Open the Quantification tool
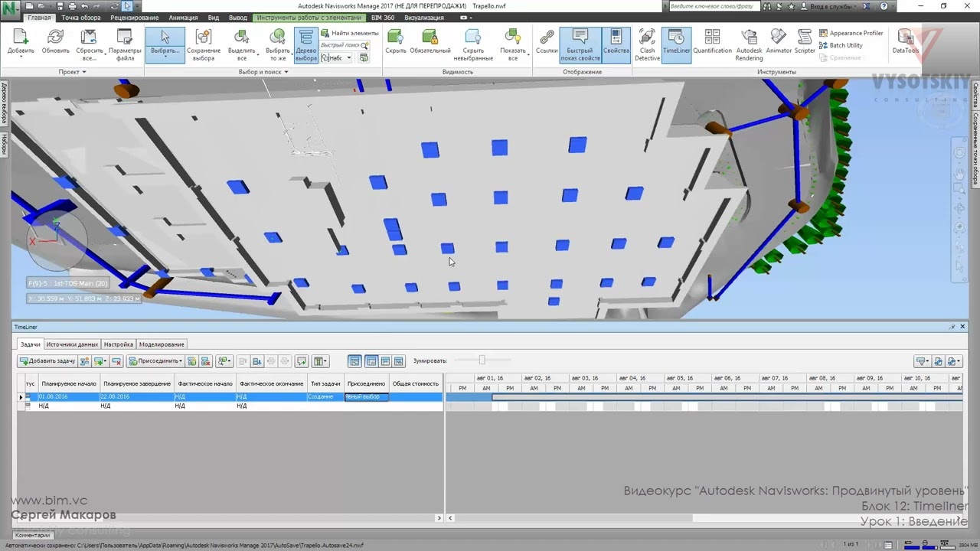Viewport: 980px width, 551px height. [x=712, y=42]
